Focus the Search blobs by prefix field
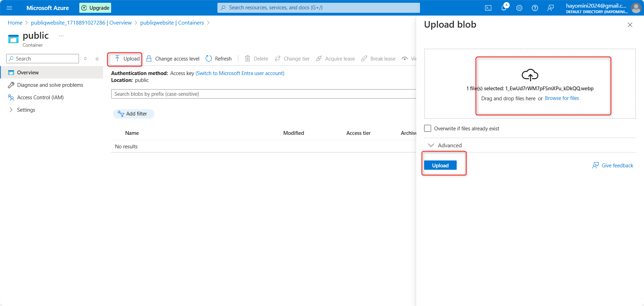This screenshot has width=644, height=306. [x=263, y=94]
